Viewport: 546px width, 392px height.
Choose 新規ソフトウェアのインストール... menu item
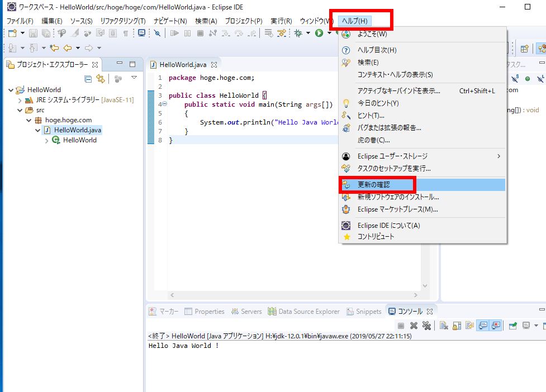click(x=422, y=197)
